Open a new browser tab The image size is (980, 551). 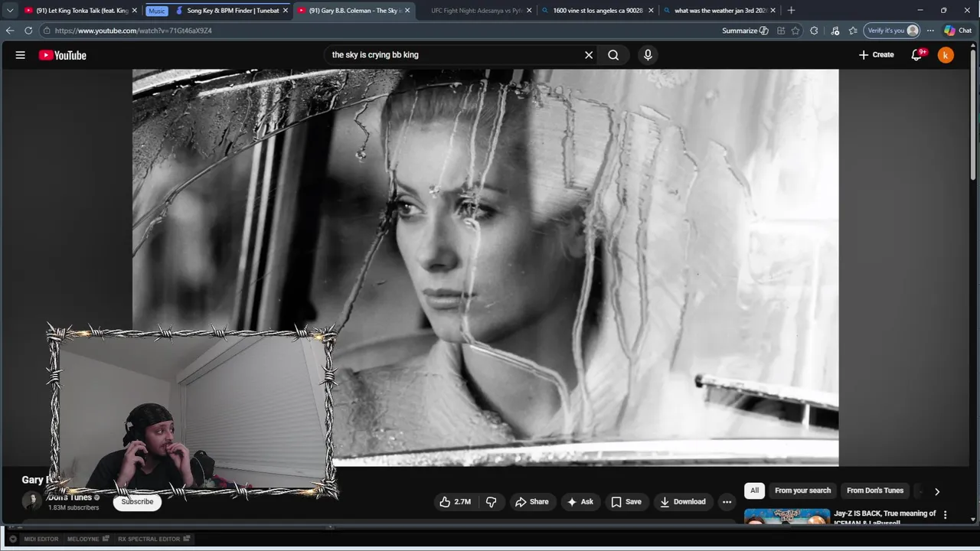pyautogui.click(x=791, y=11)
